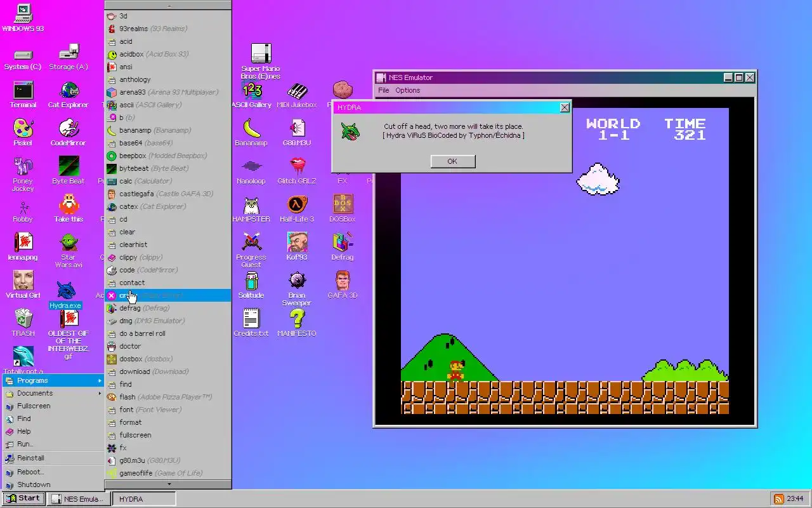Launch HAMPSTER desktop icon
Screen dimensions: 812x508
(x=251, y=210)
